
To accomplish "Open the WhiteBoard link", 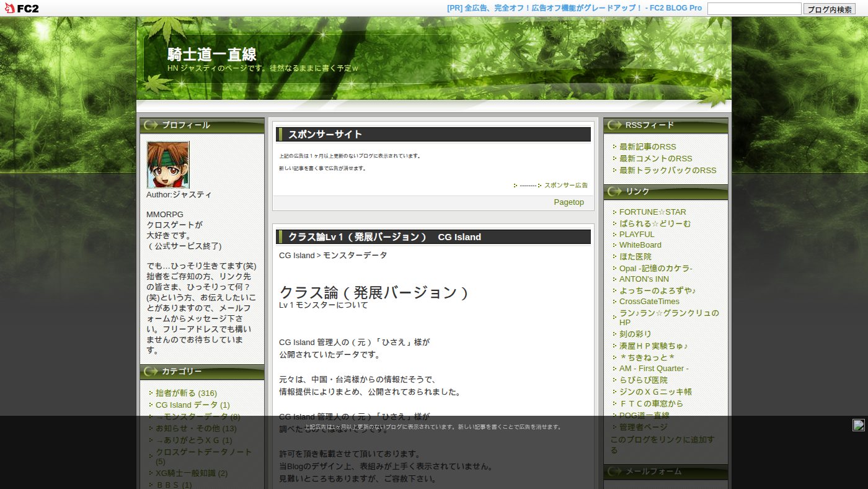I will pyautogui.click(x=640, y=245).
